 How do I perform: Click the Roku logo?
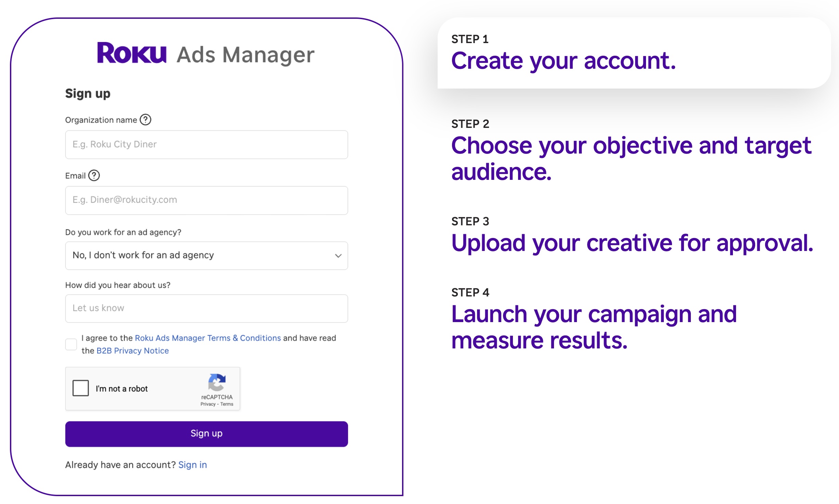pos(132,53)
